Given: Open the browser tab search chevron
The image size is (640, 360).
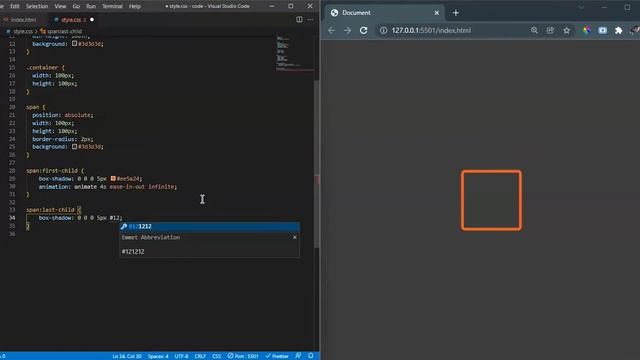Looking at the screenshot, I should click(581, 7).
